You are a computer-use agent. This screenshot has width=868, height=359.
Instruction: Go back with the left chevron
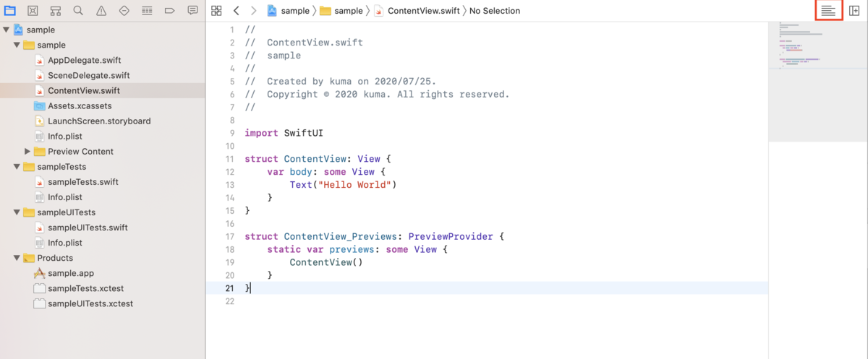click(x=236, y=11)
